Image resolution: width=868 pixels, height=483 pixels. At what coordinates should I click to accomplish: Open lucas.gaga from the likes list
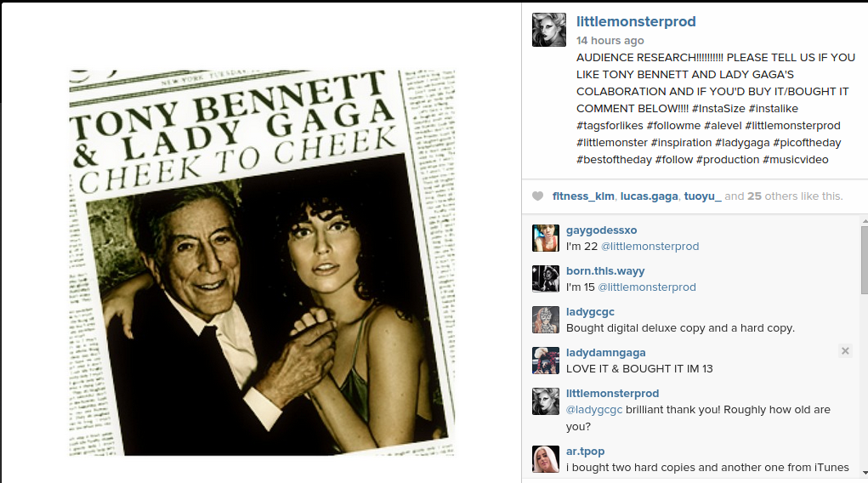[x=649, y=196]
